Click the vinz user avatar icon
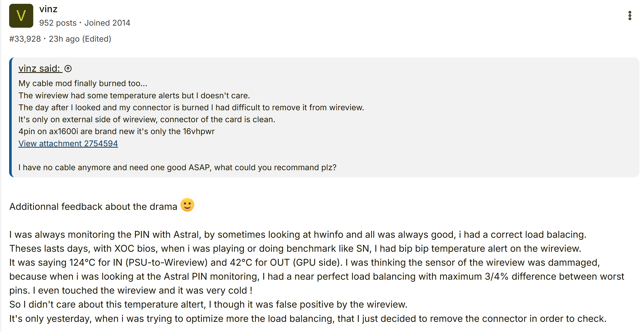This screenshot has width=644, height=332. (21, 16)
